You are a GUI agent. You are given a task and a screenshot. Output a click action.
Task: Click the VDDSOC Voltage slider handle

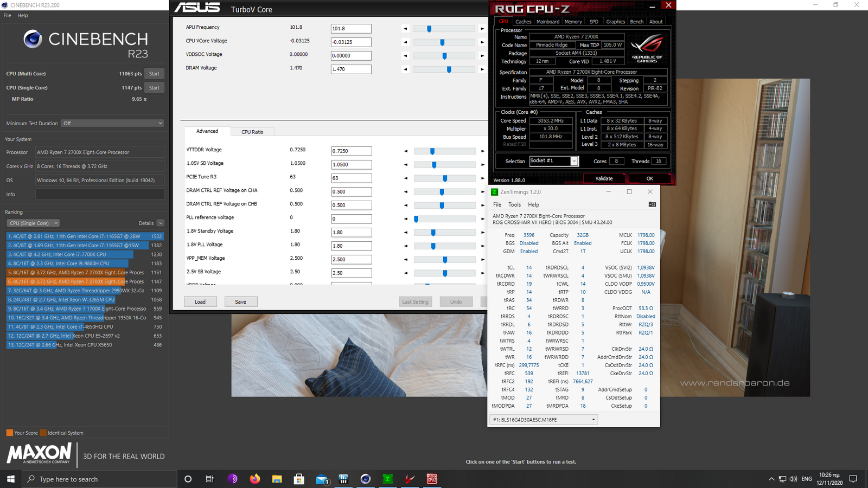(x=444, y=56)
